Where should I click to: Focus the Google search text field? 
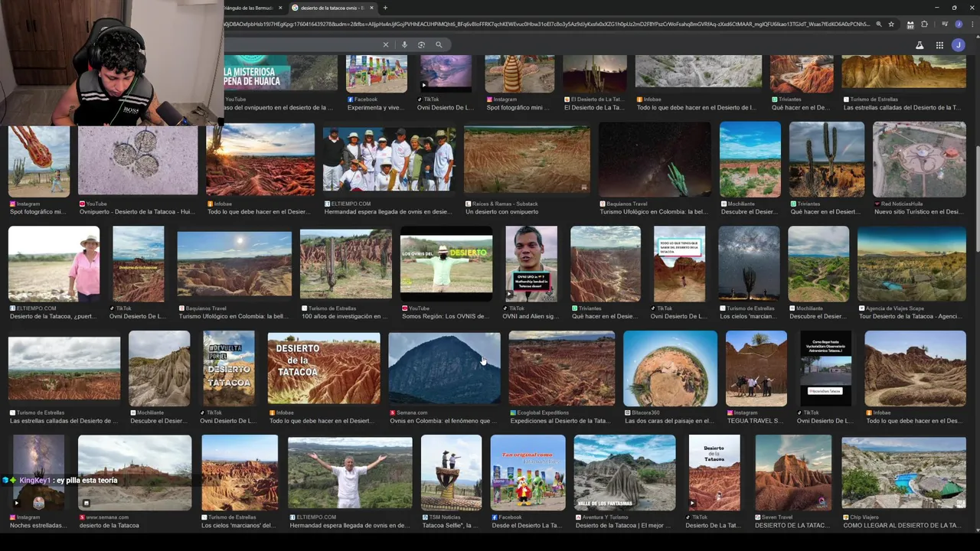(302, 44)
